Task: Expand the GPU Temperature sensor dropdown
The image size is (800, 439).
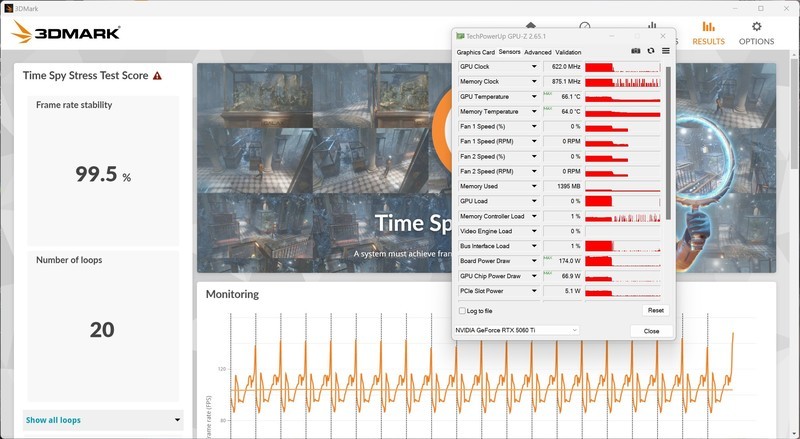Action: [534, 96]
